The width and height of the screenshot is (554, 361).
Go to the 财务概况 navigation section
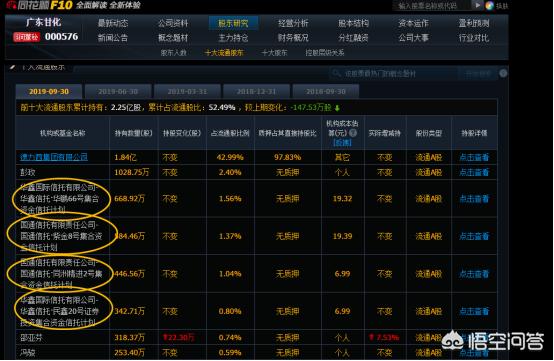[293, 38]
